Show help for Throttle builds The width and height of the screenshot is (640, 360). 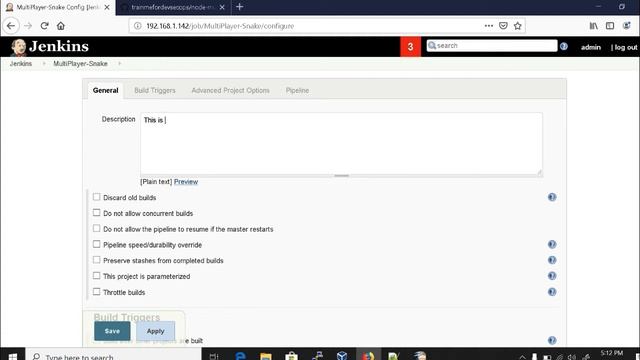pos(552,292)
